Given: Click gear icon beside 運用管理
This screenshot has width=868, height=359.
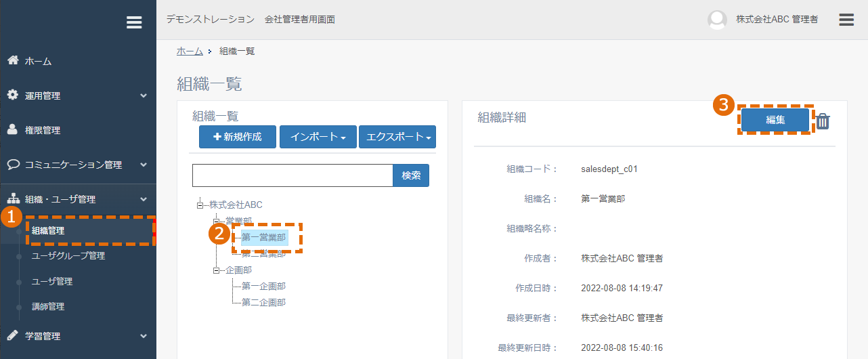Looking at the screenshot, I should coord(12,95).
